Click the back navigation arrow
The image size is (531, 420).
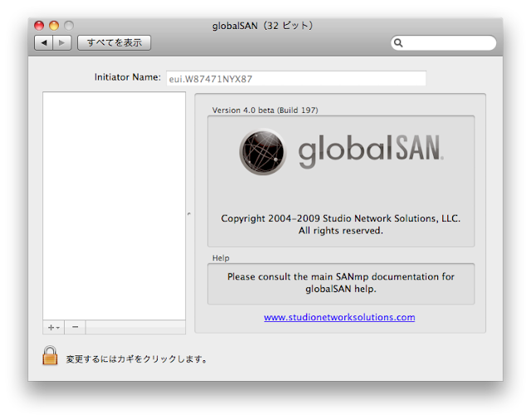(x=44, y=42)
